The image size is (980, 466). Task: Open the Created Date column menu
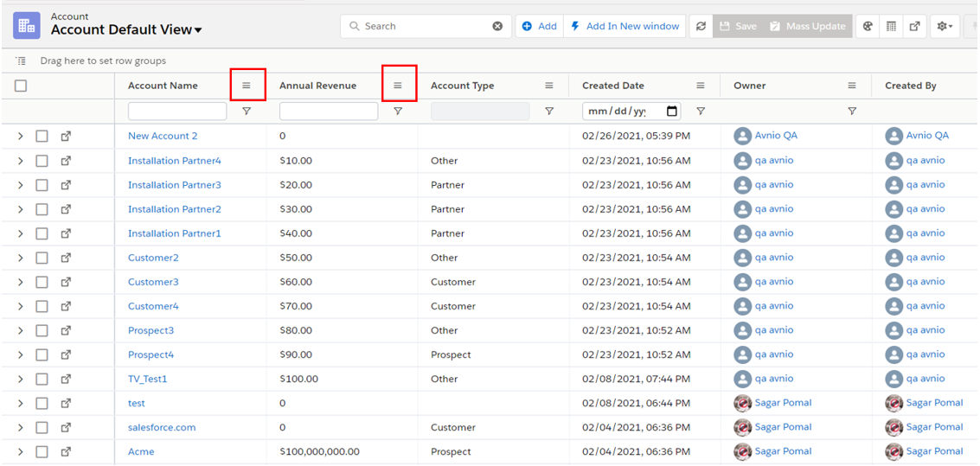(x=701, y=86)
